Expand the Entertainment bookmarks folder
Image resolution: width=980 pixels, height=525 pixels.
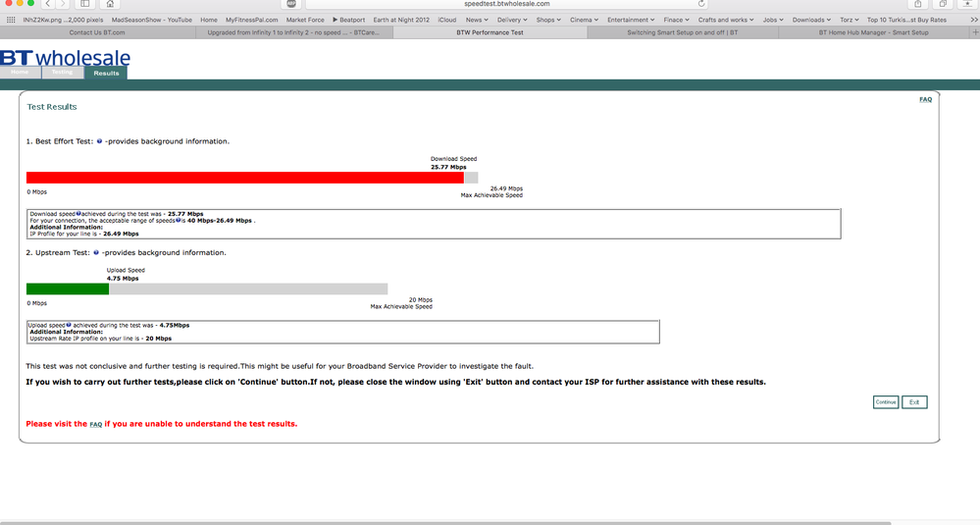(631, 20)
